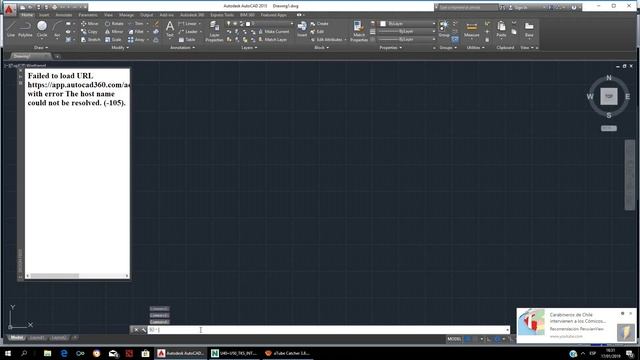
Task: Click the object color swatch
Action: click(383, 24)
